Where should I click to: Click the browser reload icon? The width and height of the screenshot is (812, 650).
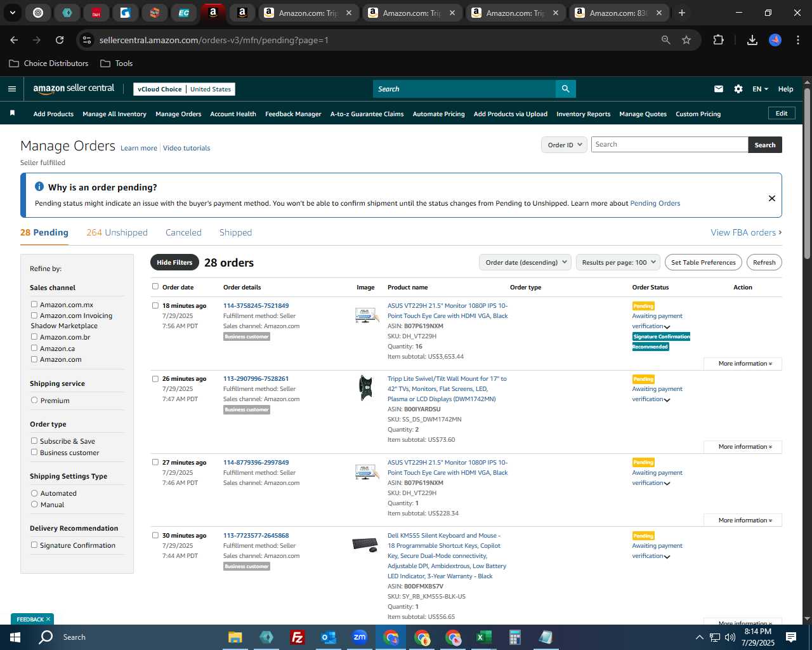point(60,40)
